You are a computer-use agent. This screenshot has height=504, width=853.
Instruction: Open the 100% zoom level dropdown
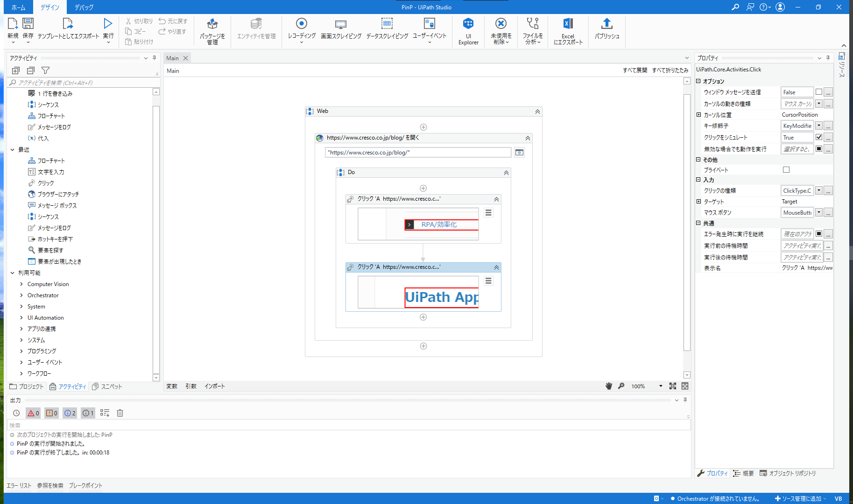[661, 386]
